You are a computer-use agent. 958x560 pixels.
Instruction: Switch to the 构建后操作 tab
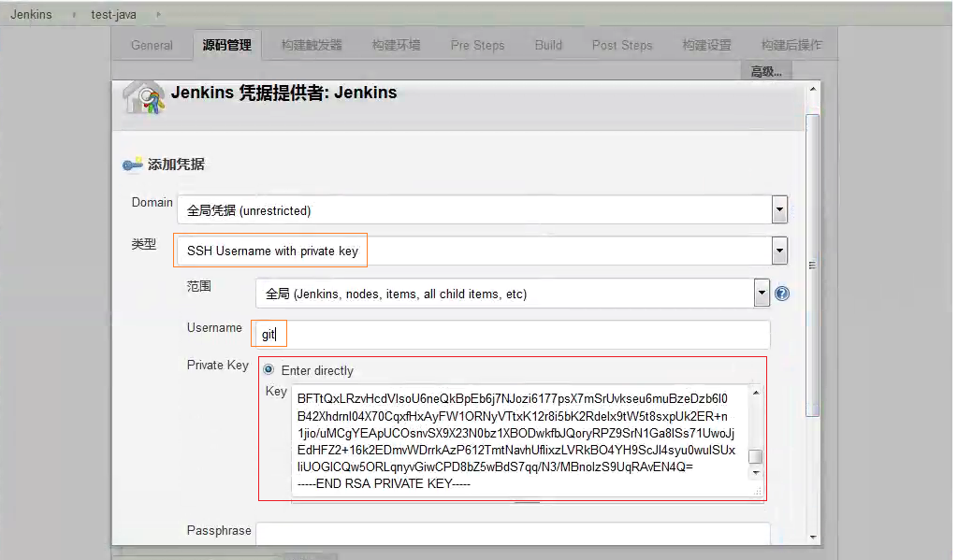coord(791,45)
